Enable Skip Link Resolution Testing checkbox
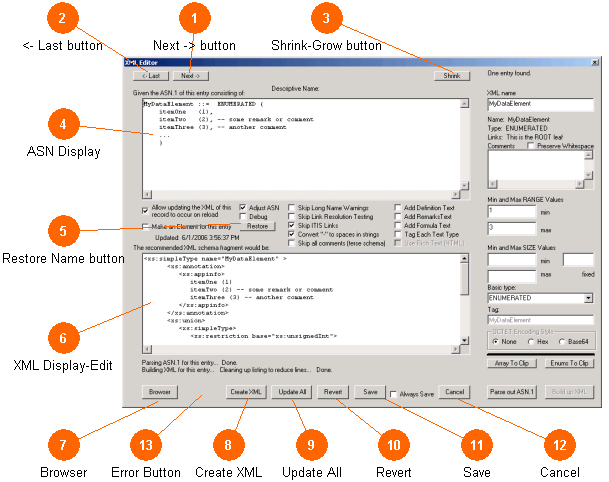The height and width of the screenshot is (482, 609). (x=291, y=216)
